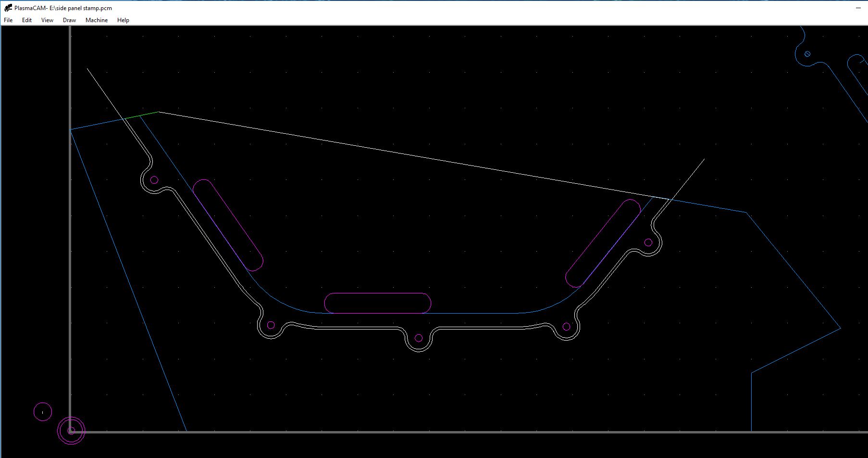Click the small hole in right-side lug

coord(648,242)
